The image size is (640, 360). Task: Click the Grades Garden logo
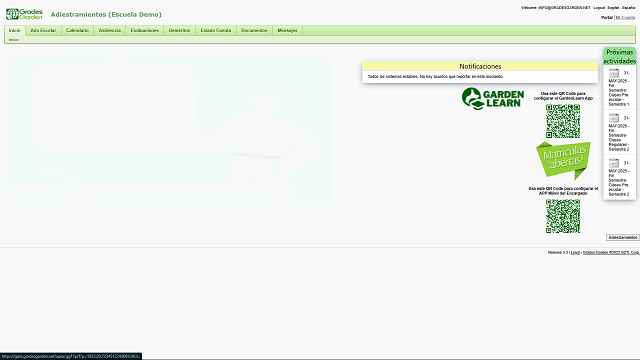tap(24, 14)
